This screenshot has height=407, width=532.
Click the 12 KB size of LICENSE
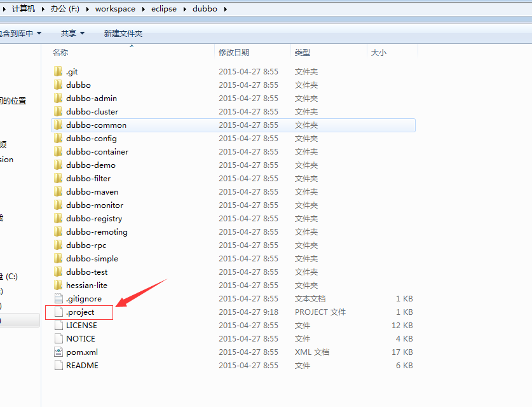[x=402, y=325]
